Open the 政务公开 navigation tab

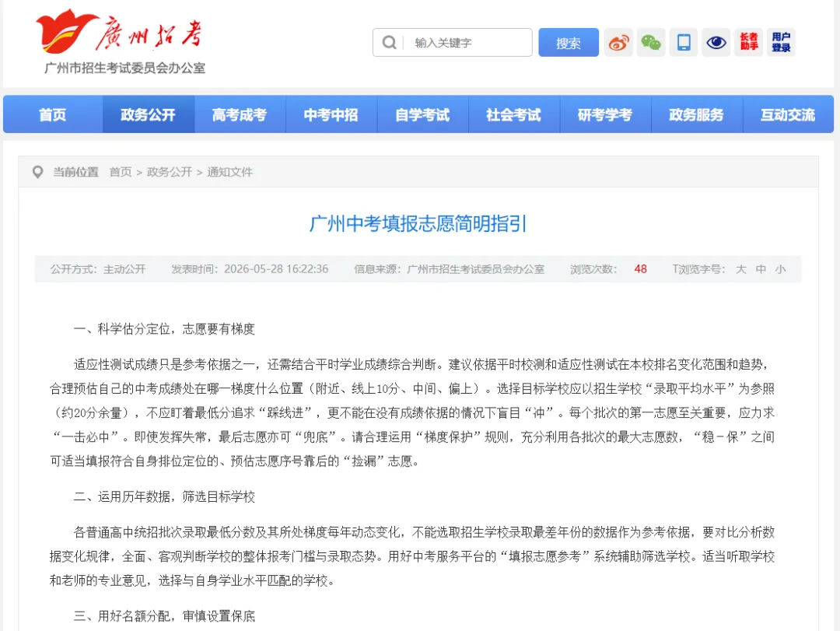click(x=149, y=114)
